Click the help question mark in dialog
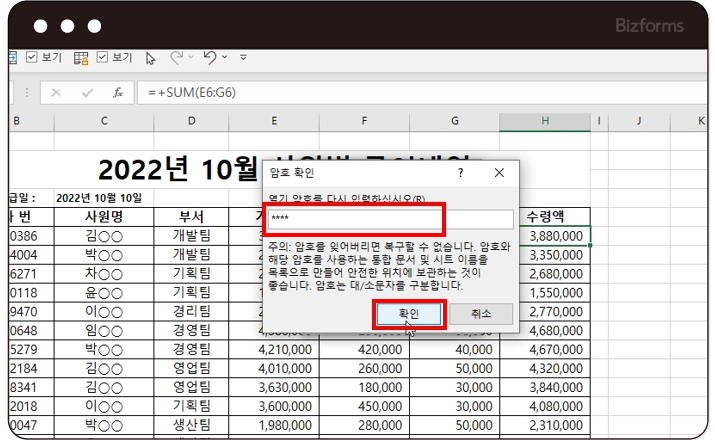 click(461, 173)
